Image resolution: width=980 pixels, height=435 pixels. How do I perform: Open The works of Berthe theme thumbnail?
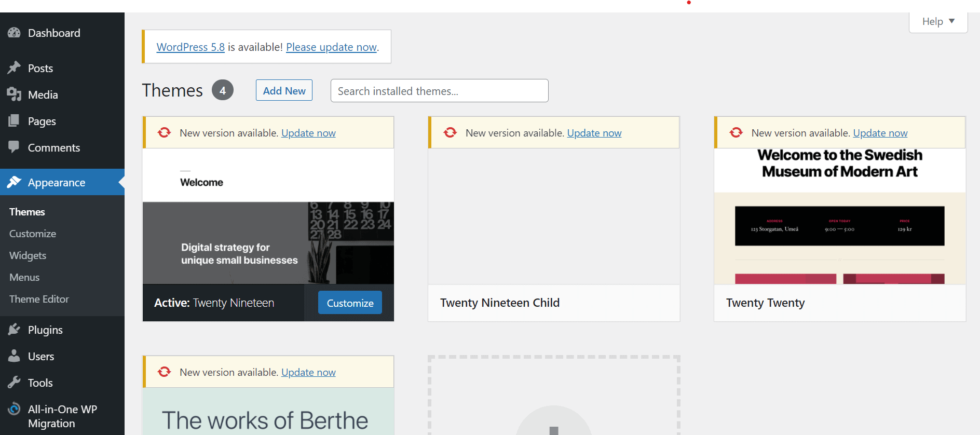coord(268,411)
